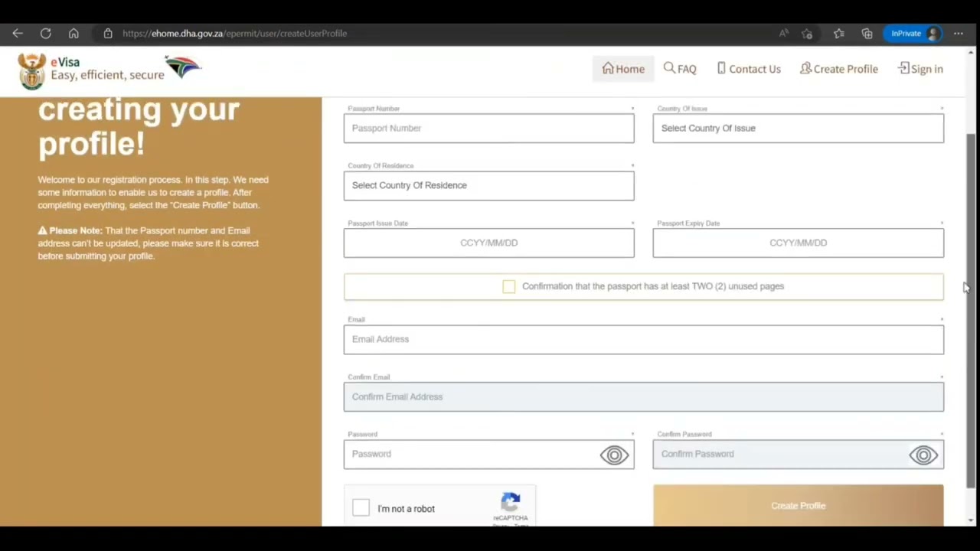
Task: Click the scrollbar down arrow
Action: [972, 520]
